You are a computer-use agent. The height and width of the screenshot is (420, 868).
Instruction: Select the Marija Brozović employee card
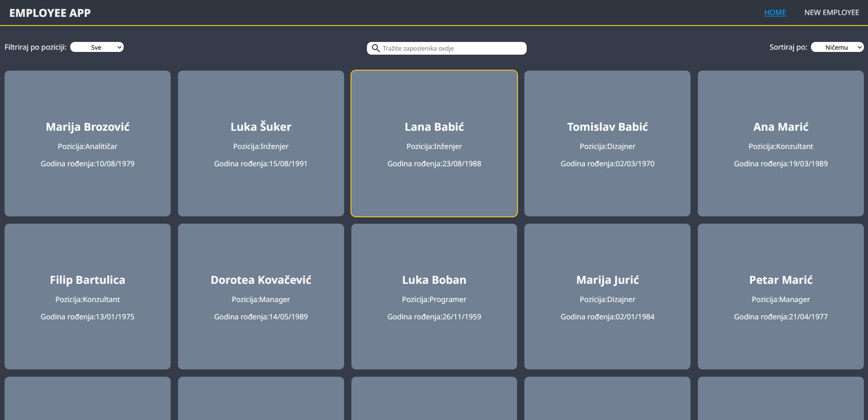pyautogui.click(x=87, y=143)
